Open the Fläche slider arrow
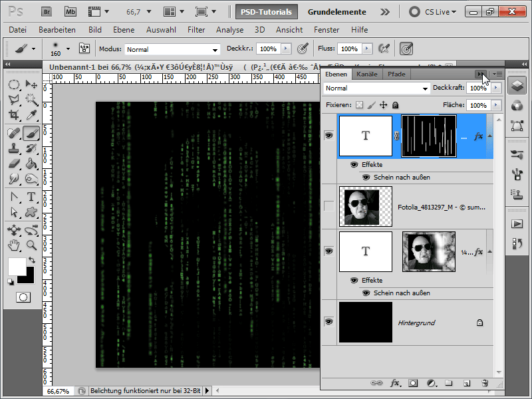Image resolution: width=532 pixels, height=399 pixels. [x=496, y=105]
